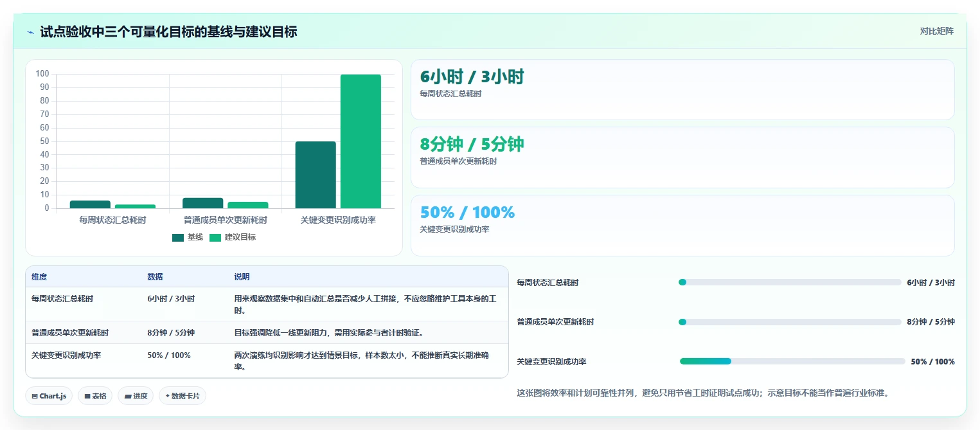Click the dark-green bar above 每周状态汇总耗时 in the chart
The height and width of the screenshot is (430, 980).
click(90, 204)
